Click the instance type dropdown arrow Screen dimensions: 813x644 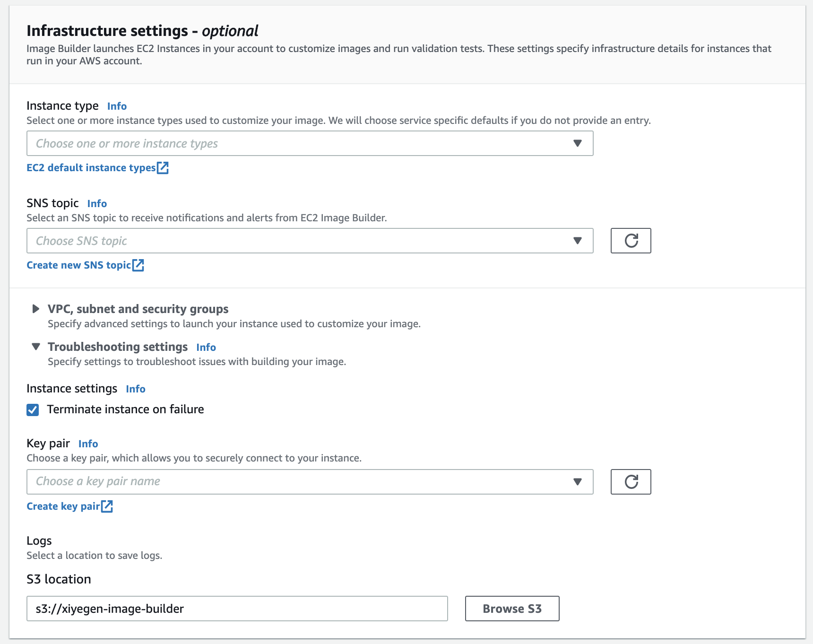coord(577,143)
